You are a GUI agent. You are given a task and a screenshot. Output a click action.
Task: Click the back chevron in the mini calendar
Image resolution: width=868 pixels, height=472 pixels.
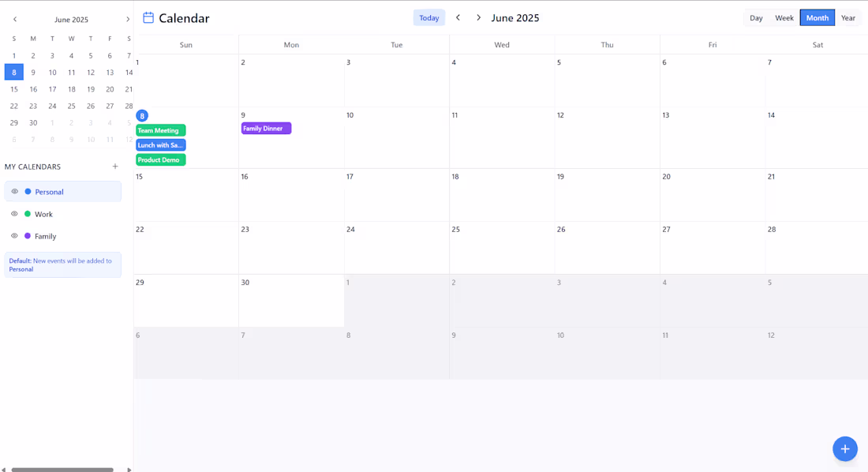(x=14, y=19)
